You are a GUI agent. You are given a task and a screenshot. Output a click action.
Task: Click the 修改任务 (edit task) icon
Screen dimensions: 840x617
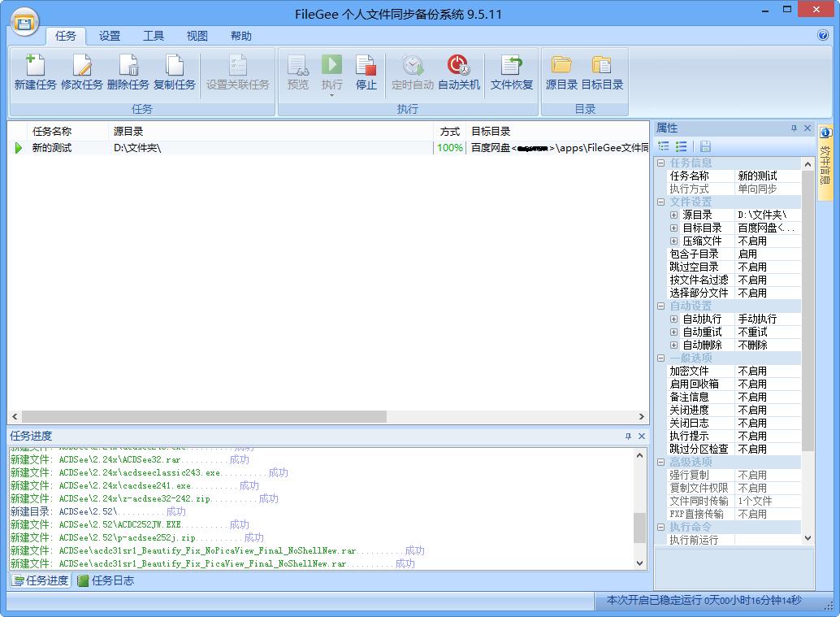tap(81, 66)
